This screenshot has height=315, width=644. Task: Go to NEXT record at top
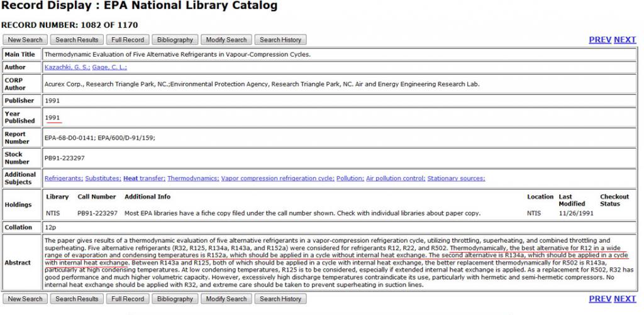click(x=625, y=40)
